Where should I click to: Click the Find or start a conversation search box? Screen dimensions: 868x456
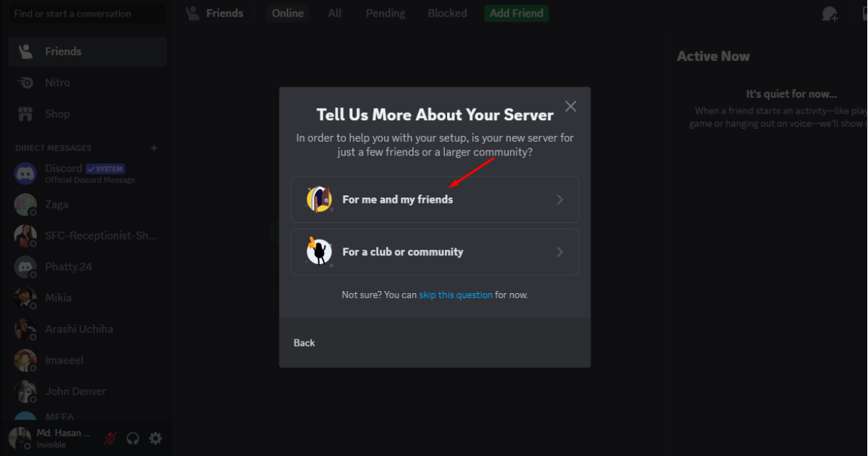coord(87,14)
